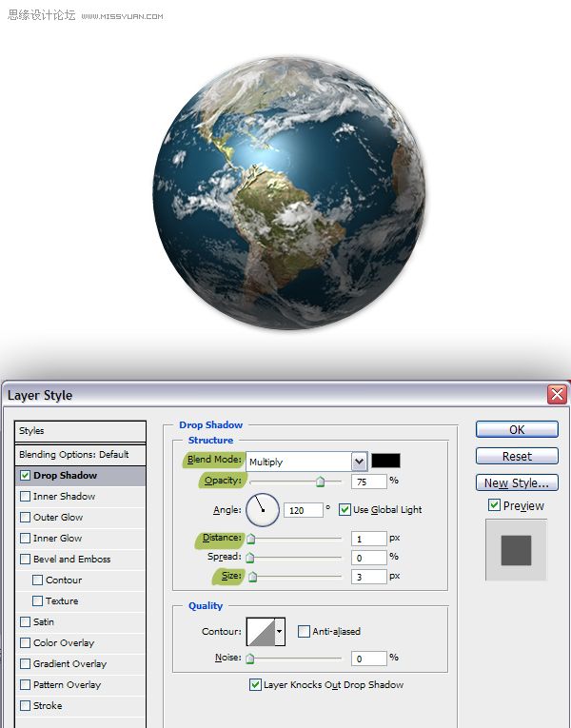The width and height of the screenshot is (571, 728).
Task: Select the Styles list header
Action: point(80,431)
